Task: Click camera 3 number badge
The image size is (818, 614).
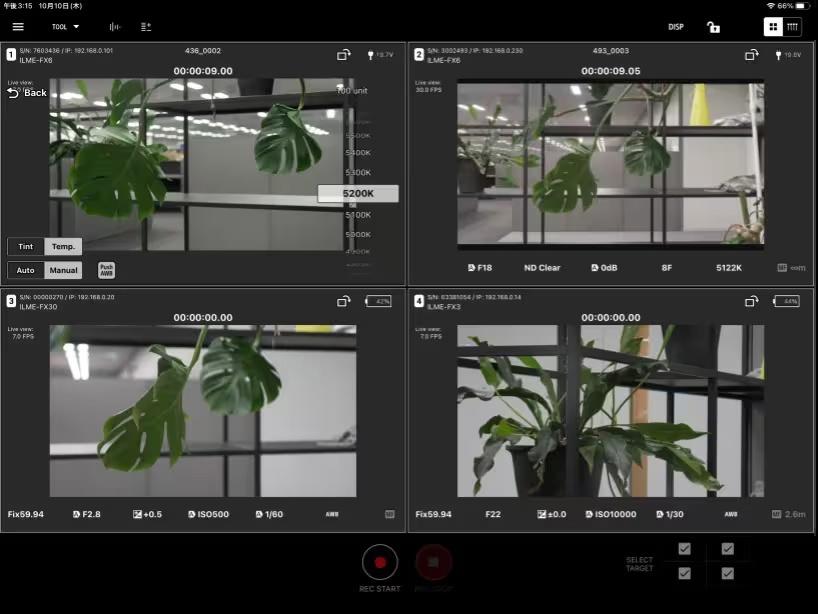Action: pos(11,302)
